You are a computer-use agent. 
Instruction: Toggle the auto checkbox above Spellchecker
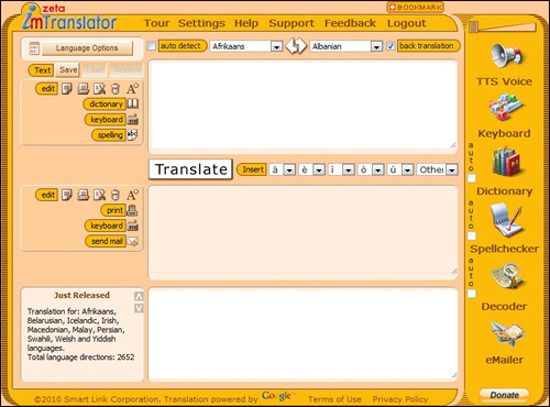point(472,236)
